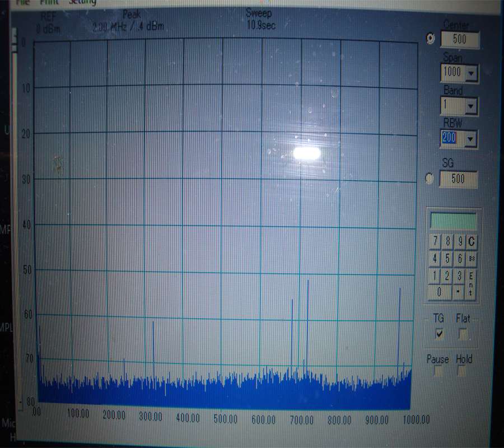This screenshot has height=448, width=504.
Task: Select the SG radio button
Action: (430, 179)
